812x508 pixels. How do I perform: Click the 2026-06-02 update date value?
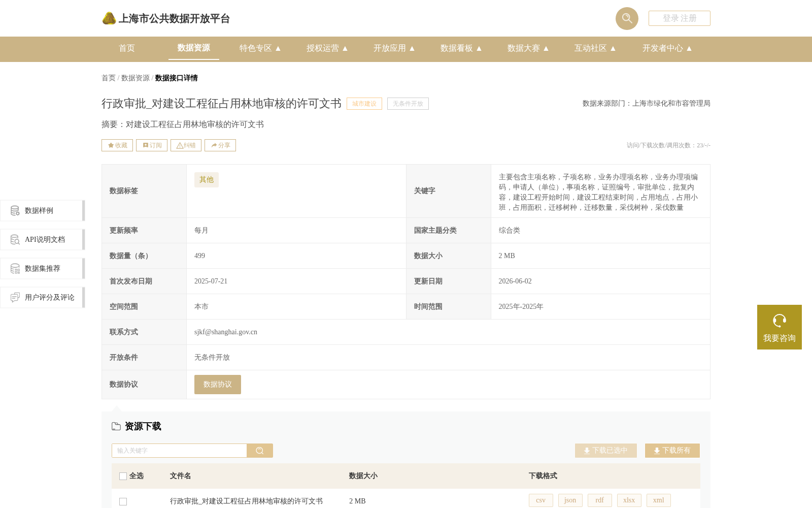(515, 281)
